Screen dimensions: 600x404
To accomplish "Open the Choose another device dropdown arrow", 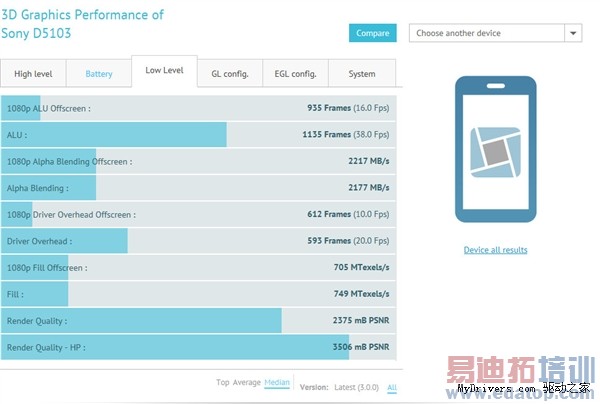I will point(573,33).
